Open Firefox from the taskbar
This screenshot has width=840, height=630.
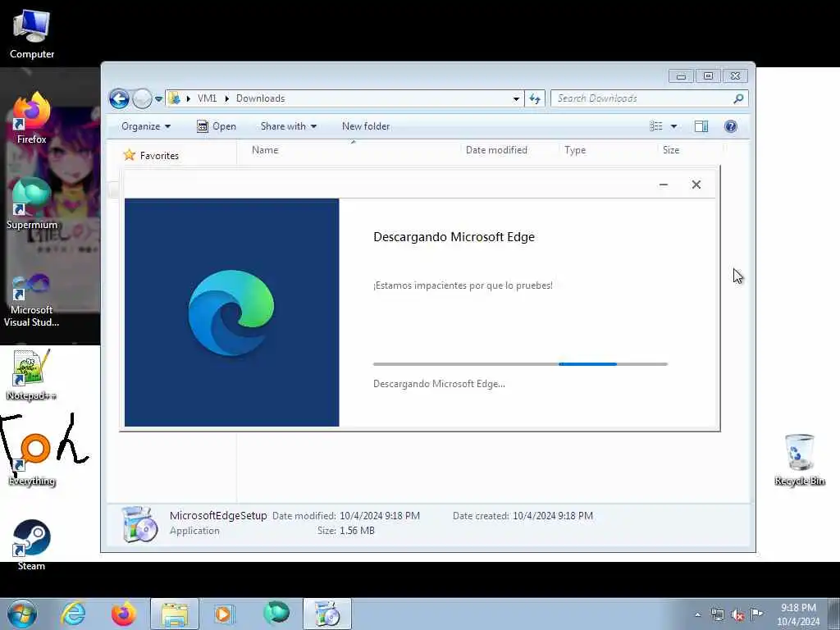[123, 614]
